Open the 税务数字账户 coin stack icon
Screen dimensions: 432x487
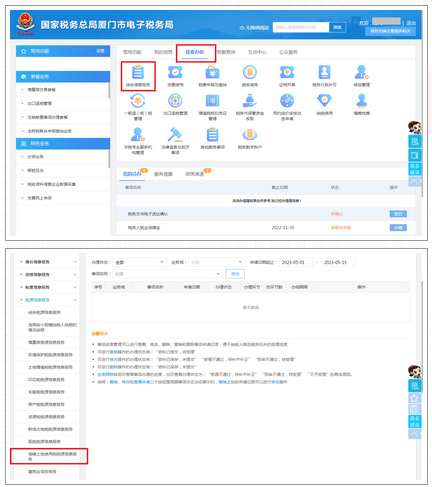[250, 134]
